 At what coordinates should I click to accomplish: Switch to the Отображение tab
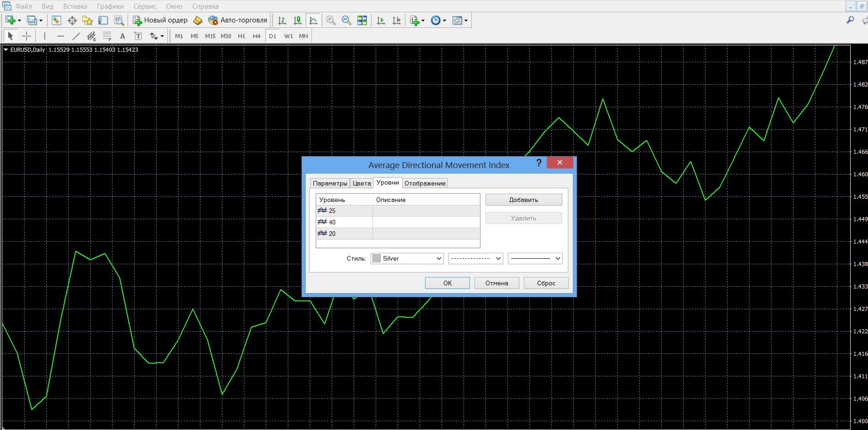coord(425,183)
